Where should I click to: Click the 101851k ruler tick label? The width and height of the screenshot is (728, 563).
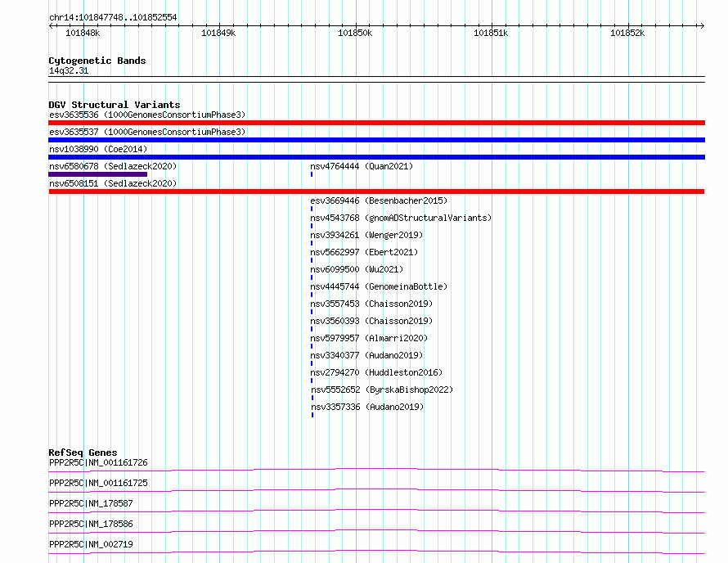(492, 33)
